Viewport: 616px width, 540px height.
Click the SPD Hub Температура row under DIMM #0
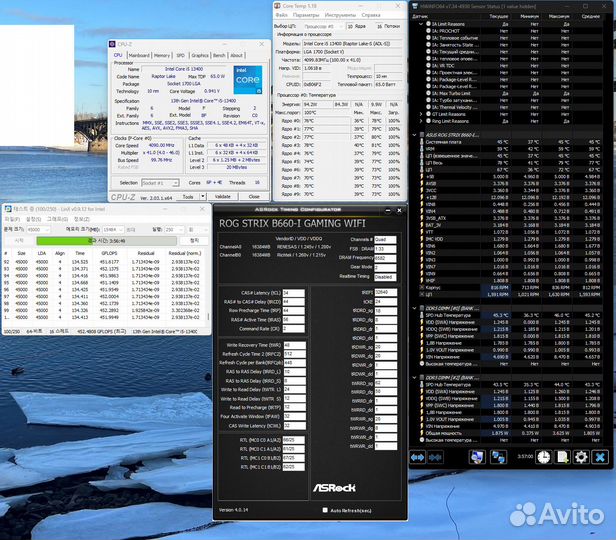pyautogui.click(x=510, y=315)
